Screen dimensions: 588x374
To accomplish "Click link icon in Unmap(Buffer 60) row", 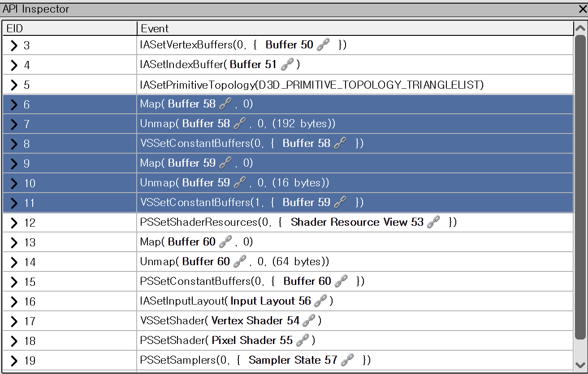I will point(240,262).
